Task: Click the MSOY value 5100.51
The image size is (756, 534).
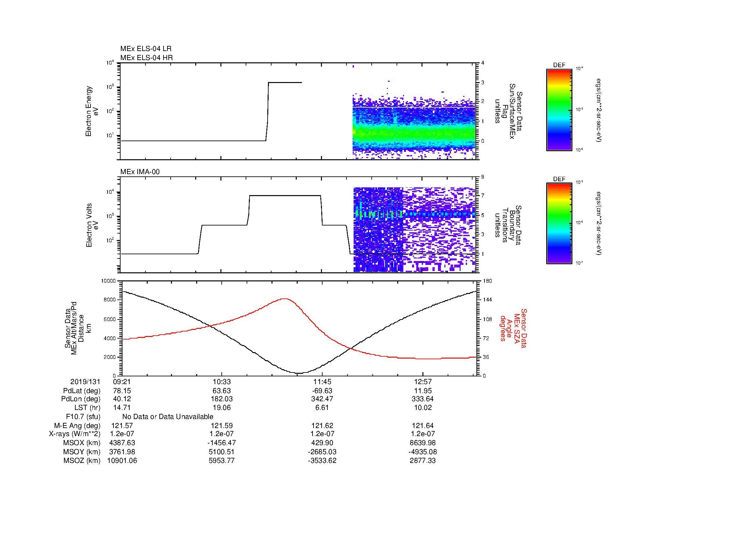Action: point(222,452)
